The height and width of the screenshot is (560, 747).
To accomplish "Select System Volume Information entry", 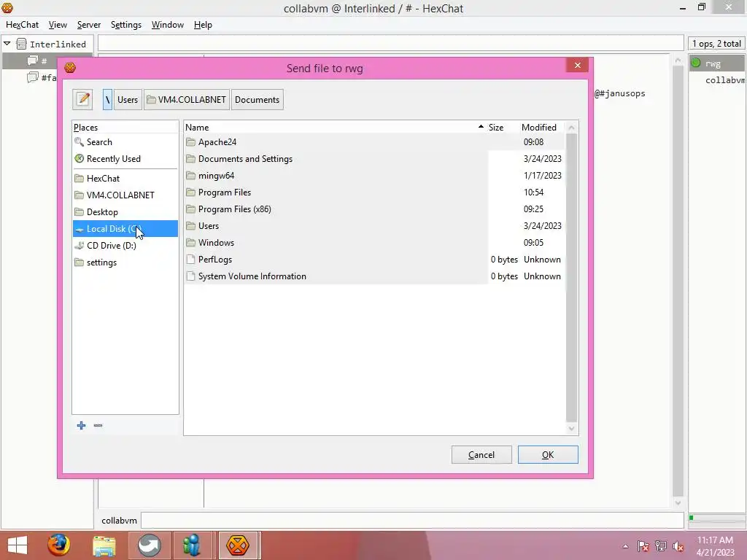I will coord(374,276).
